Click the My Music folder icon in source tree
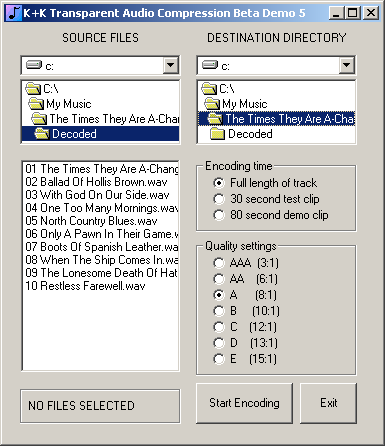The width and height of the screenshot is (385, 446). [36, 104]
